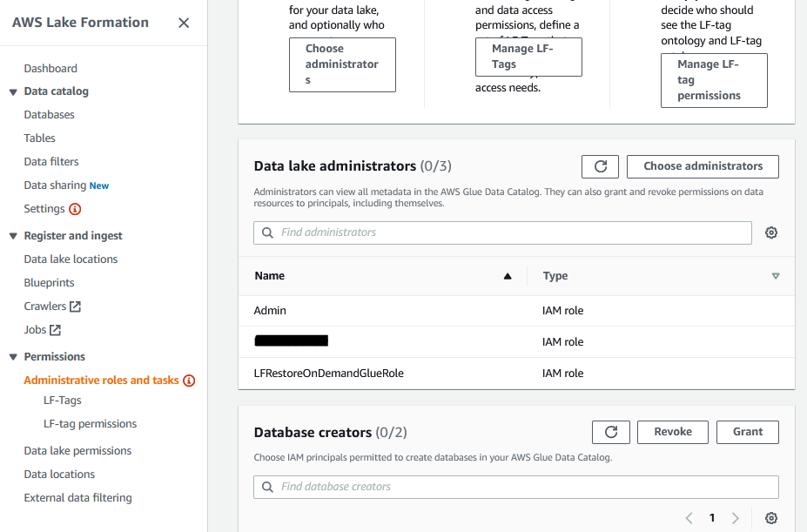Open Data locations page
This screenshot has width=807, height=532.
pos(59,475)
